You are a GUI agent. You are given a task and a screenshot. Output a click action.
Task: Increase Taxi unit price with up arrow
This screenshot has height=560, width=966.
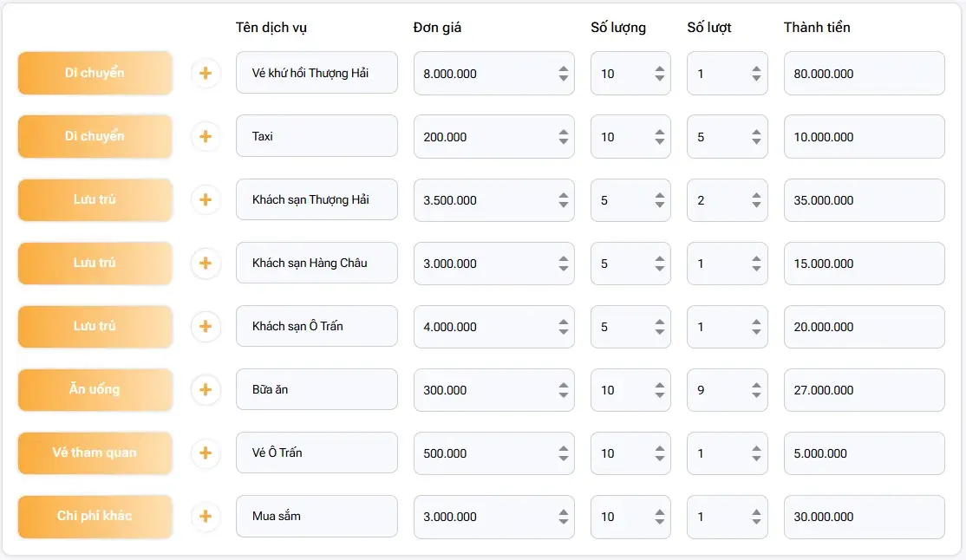tap(564, 132)
